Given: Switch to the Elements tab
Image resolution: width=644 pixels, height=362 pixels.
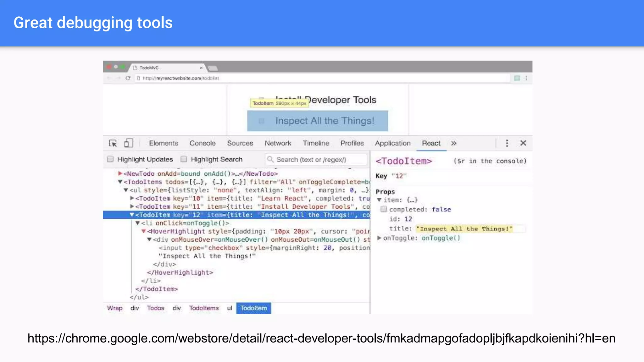Looking at the screenshot, I should point(164,143).
